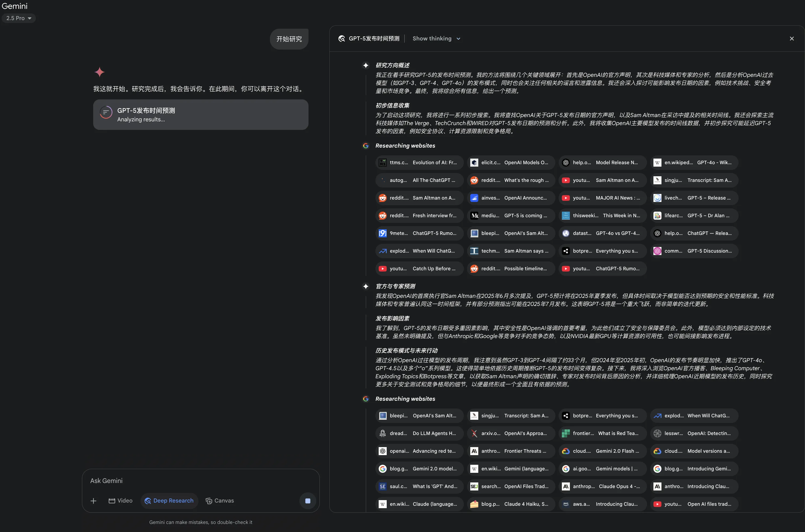Open youtu... Catch Up Before source
The height and width of the screenshot is (532, 805).
[x=419, y=268]
